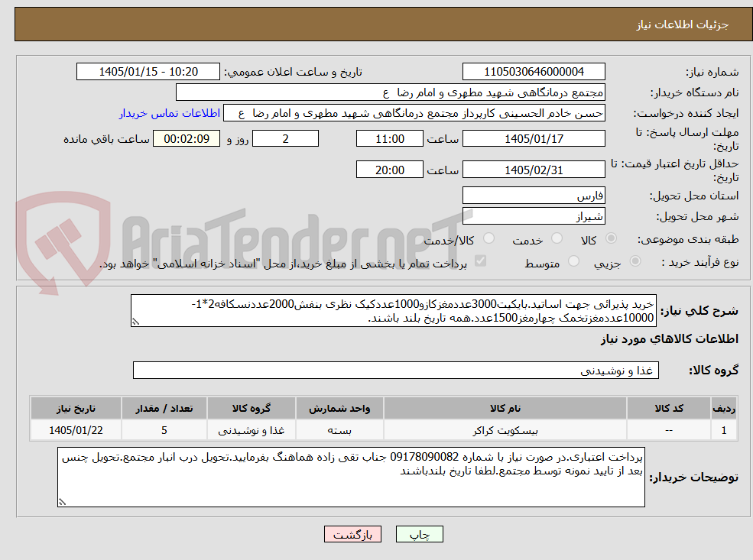Select the کالا radio button
753x560 pixels.
click(611, 238)
